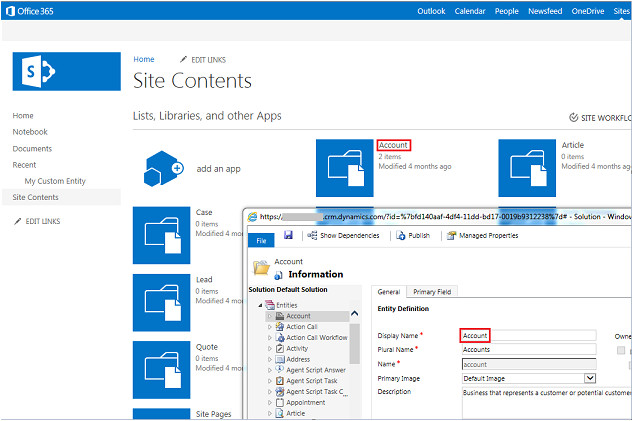
Task: Click the Quote library folder tile
Action: [x=162, y=370]
